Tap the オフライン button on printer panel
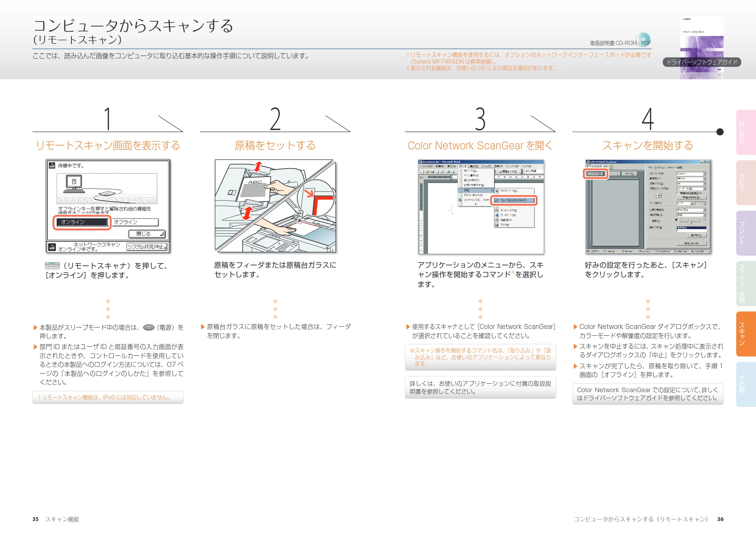This screenshot has height=535, width=756. click(135, 222)
